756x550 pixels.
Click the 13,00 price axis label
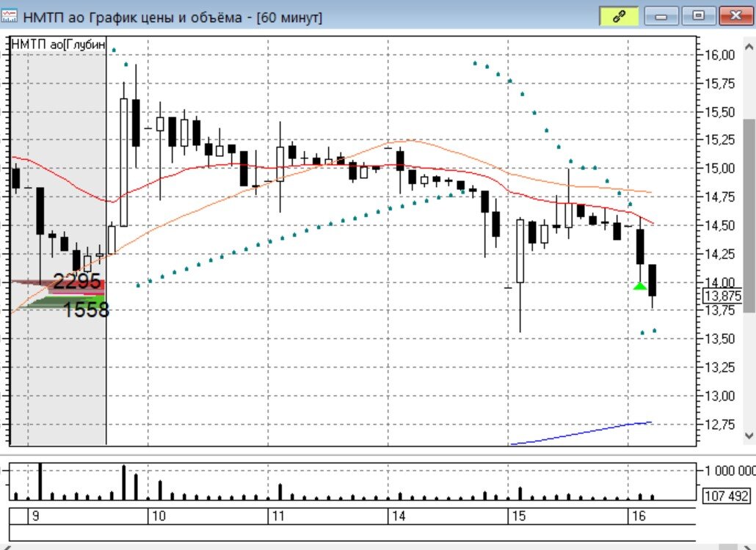point(720,396)
